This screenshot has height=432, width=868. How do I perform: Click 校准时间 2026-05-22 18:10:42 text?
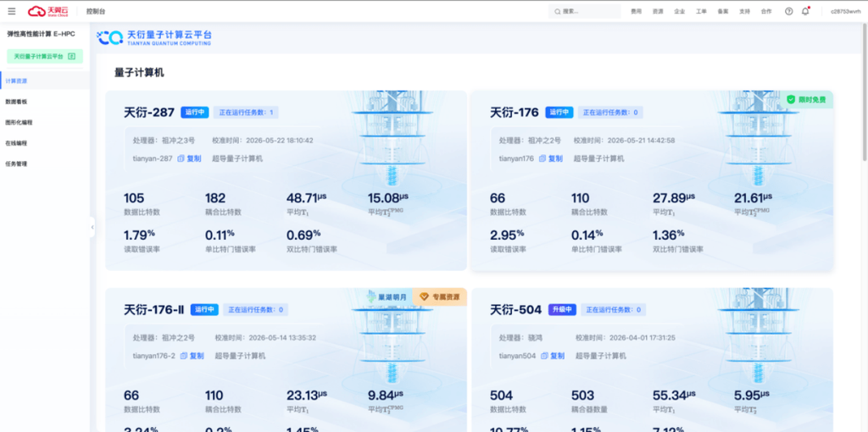(263, 141)
